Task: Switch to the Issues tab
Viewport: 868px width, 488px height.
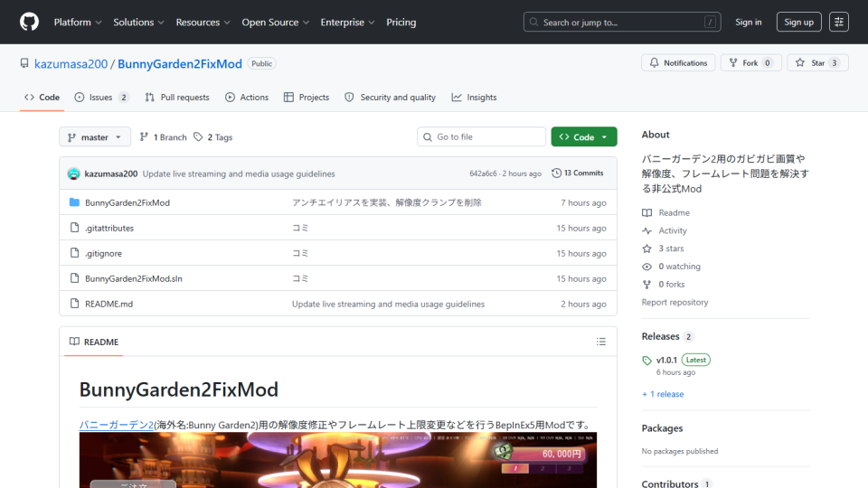Action: point(101,98)
